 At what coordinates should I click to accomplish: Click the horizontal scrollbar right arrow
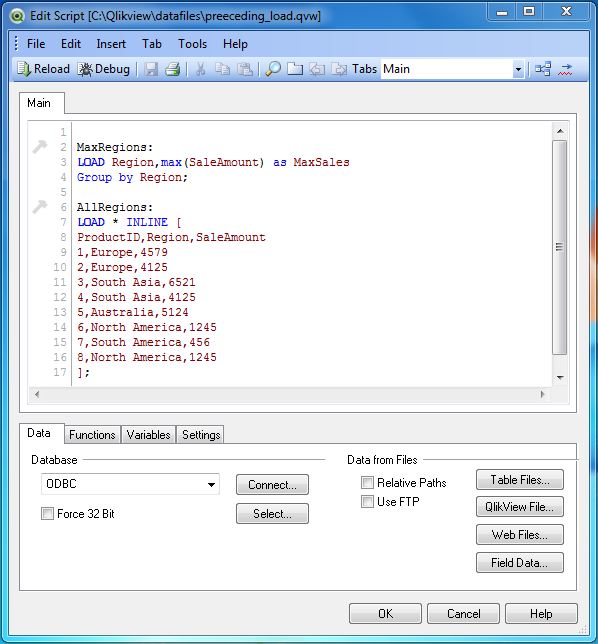(542, 394)
